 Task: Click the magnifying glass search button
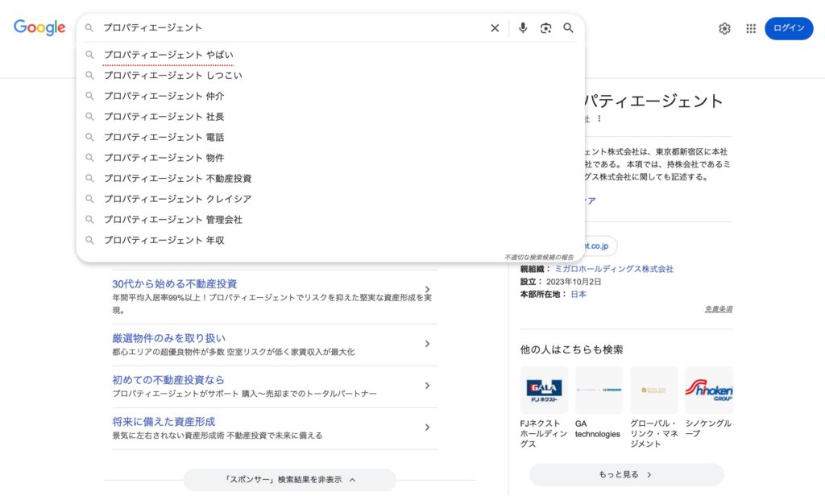click(x=568, y=28)
